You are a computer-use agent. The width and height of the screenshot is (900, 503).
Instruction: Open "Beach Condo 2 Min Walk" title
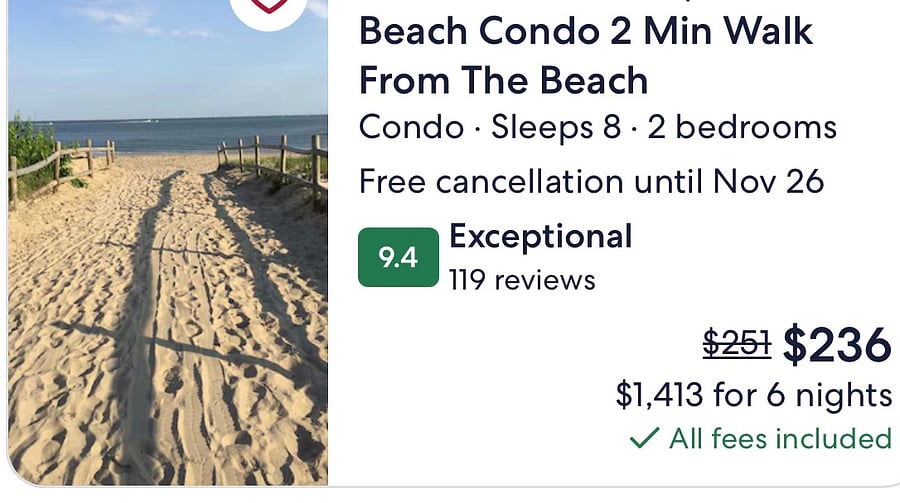(x=585, y=31)
